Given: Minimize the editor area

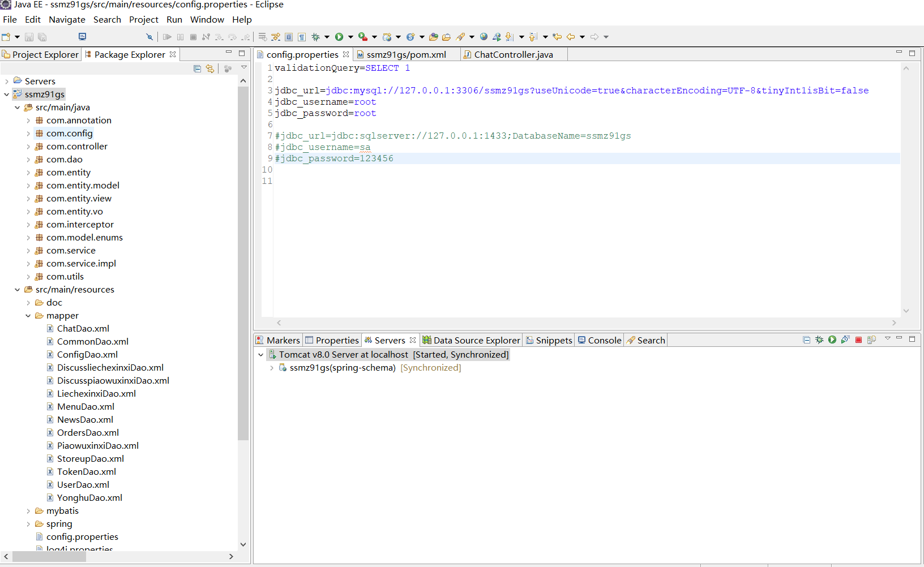Looking at the screenshot, I should click(899, 53).
